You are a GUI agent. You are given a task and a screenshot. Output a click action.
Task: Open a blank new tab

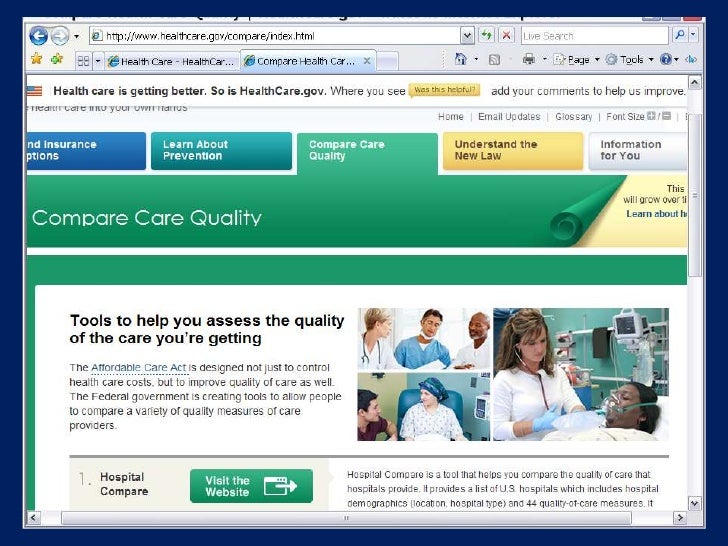click(x=388, y=61)
